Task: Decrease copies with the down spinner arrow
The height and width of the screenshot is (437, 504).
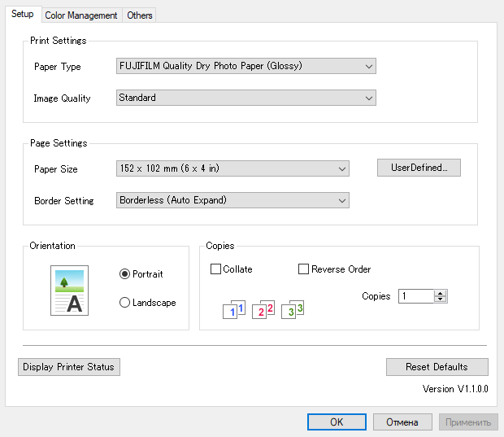Action: (441, 299)
